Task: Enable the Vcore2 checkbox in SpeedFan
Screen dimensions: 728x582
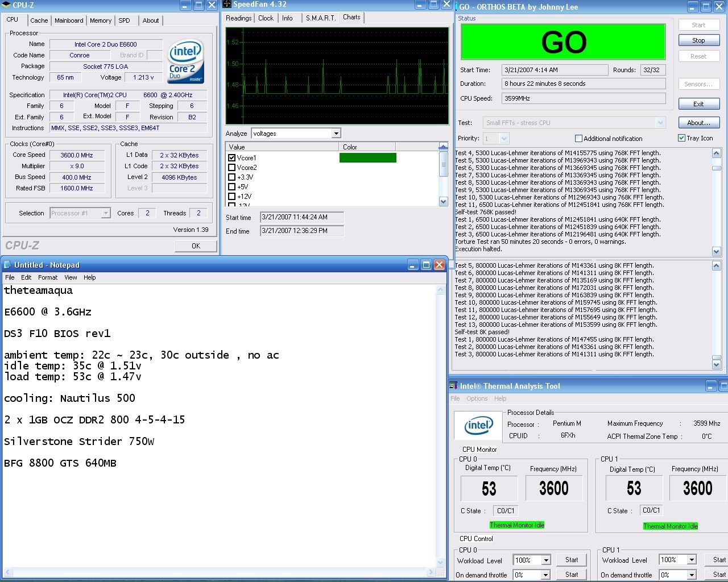Action: tap(231, 168)
